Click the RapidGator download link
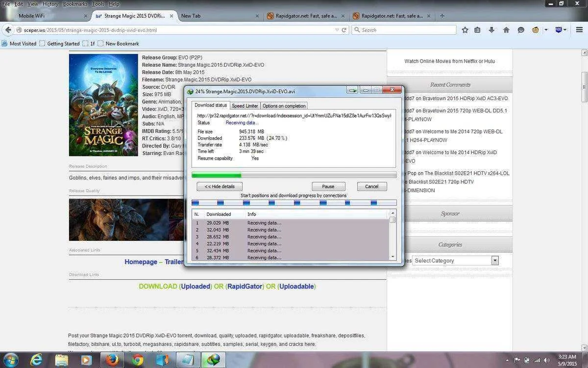 point(245,286)
